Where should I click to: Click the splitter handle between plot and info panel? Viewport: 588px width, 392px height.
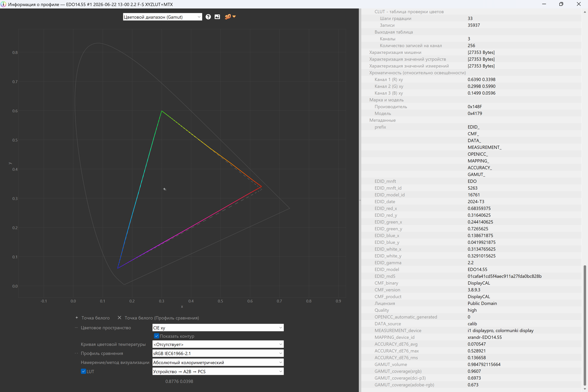[360, 200]
